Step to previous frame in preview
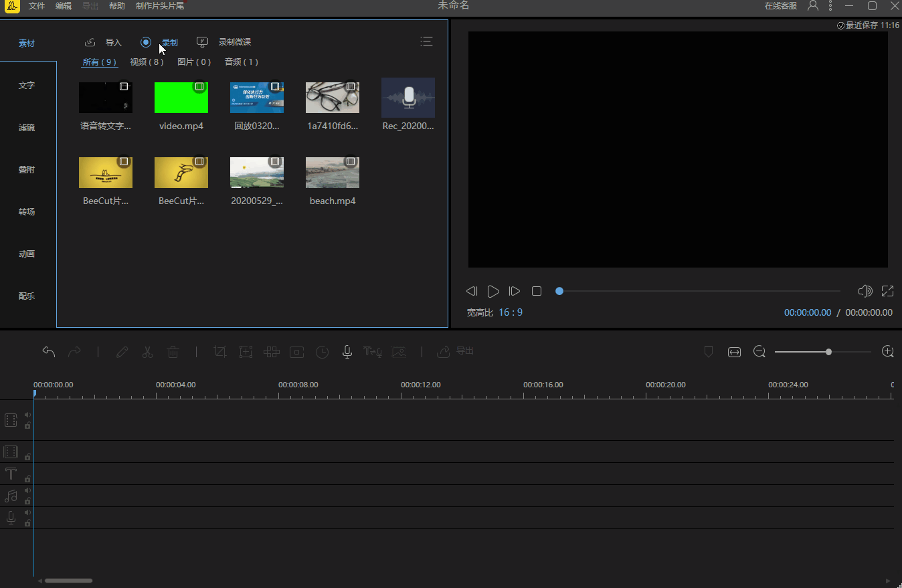 pyautogui.click(x=472, y=291)
